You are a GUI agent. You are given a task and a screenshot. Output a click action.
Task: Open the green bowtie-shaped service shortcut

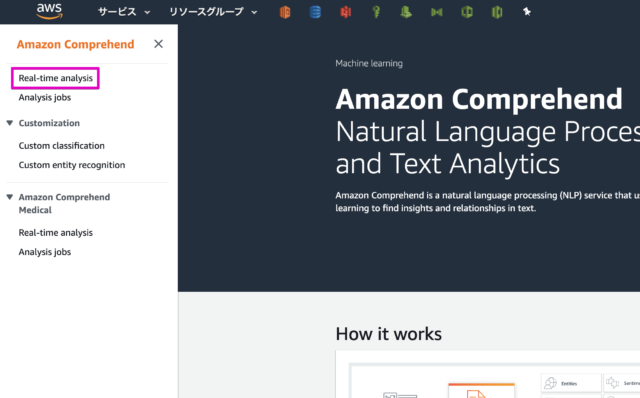[436, 13]
